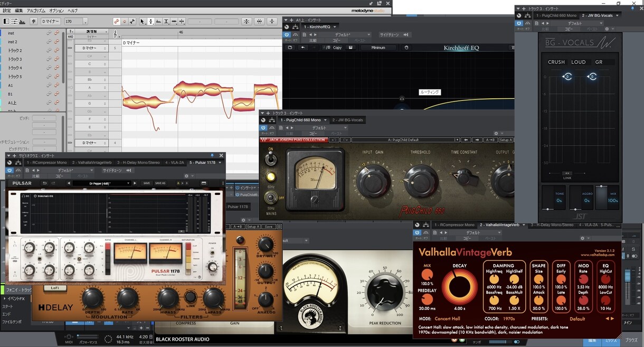
Task: Toggle PuigChild 660 plugin power button
Action: click(263, 128)
